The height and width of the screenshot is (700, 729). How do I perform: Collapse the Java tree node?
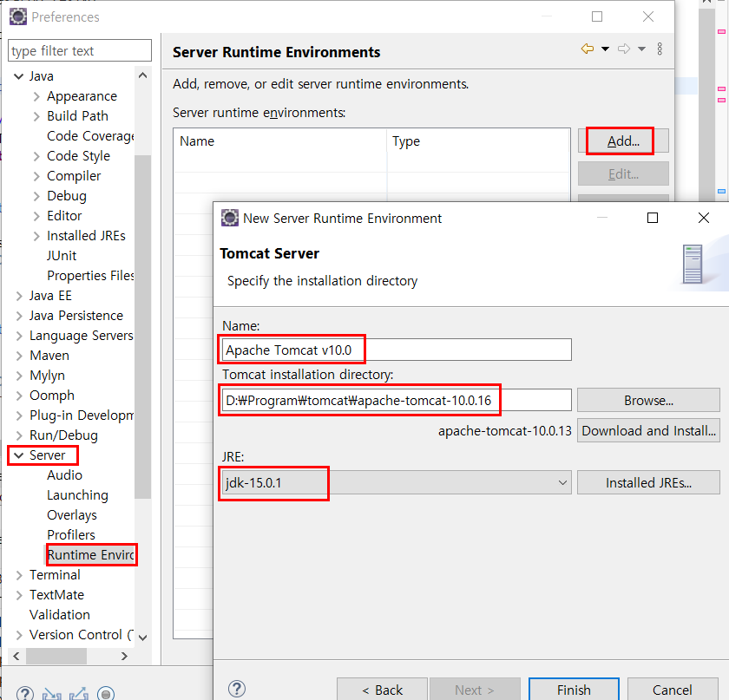(x=18, y=76)
